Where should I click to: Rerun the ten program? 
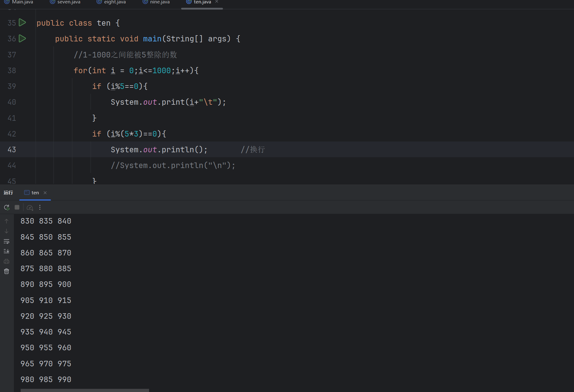click(x=6, y=207)
